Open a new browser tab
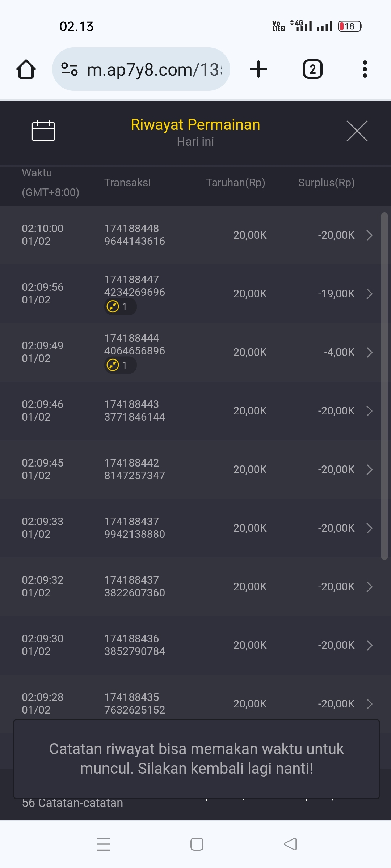 click(x=258, y=69)
